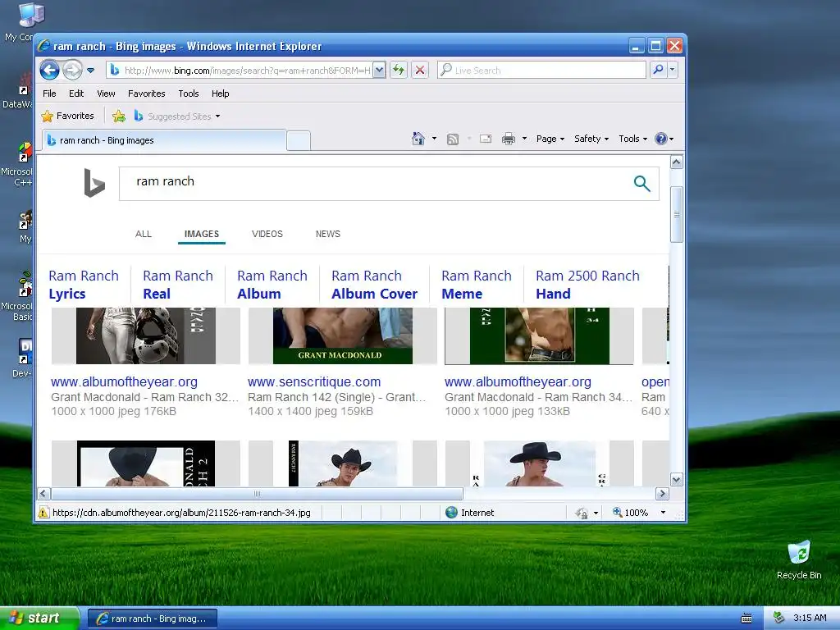Click the vertical scrollbar up arrow
The image size is (840, 630).
pyautogui.click(x=677, y=162)
